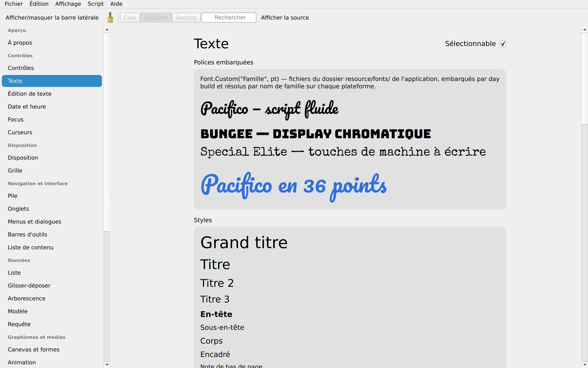This screenshot has width=588, height=368.
Task: Click sidebar scrollbar up arrow
Action: click(x=107, y=30)
